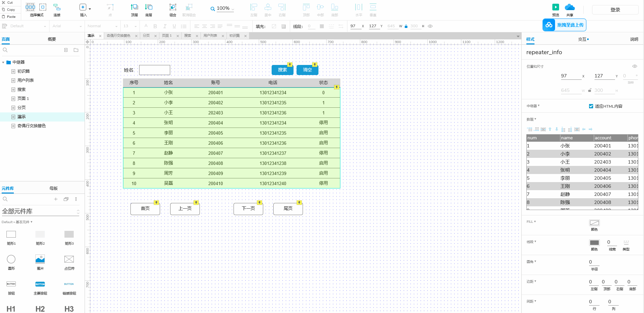Click the 下一页 next page button
The width and height of the screenshot is (644, 313).
pyautogui.click(x=248, y=209)
